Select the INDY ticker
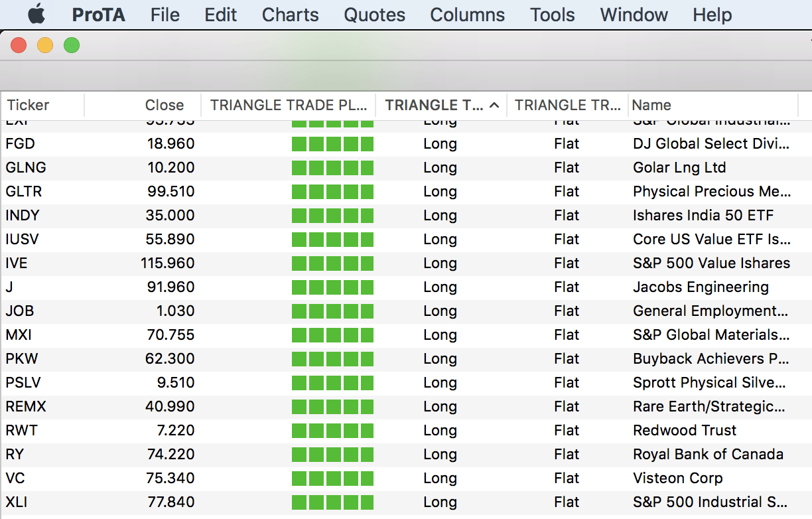 (x=23, y=215)
